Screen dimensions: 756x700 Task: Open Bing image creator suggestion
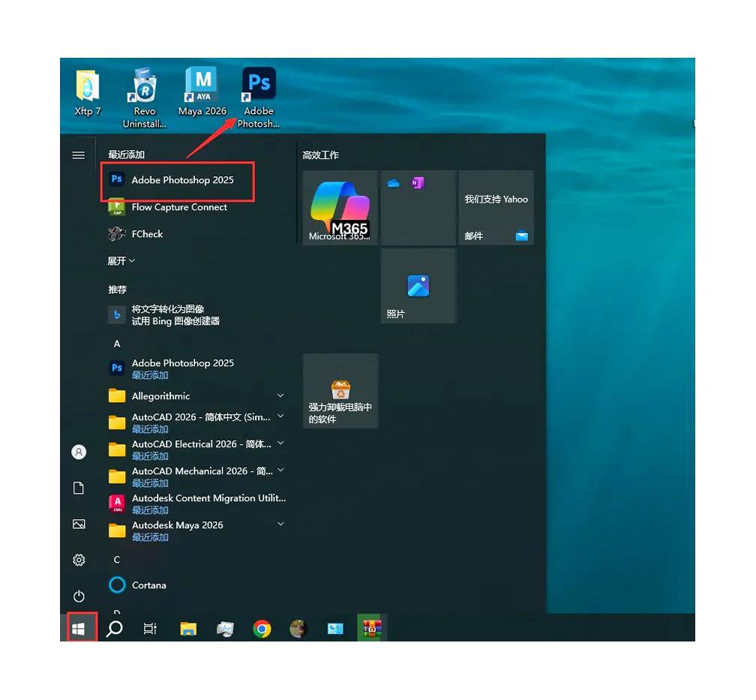tap(164, 315)
